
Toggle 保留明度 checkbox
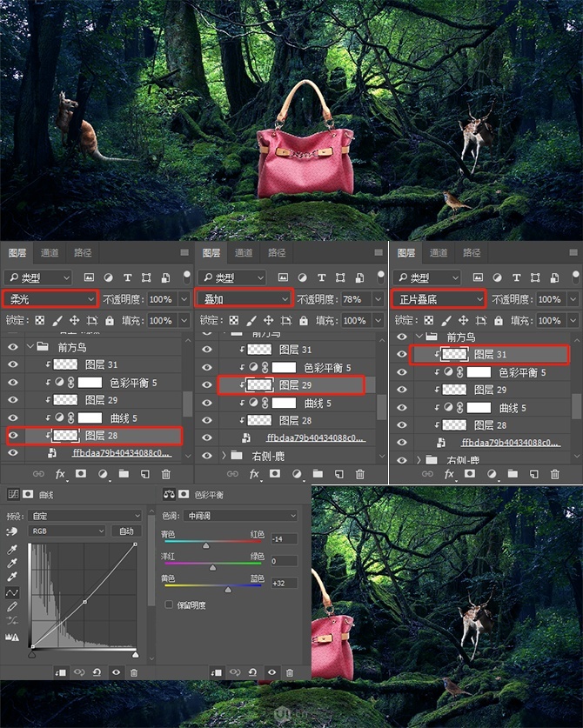pos(169,604)
